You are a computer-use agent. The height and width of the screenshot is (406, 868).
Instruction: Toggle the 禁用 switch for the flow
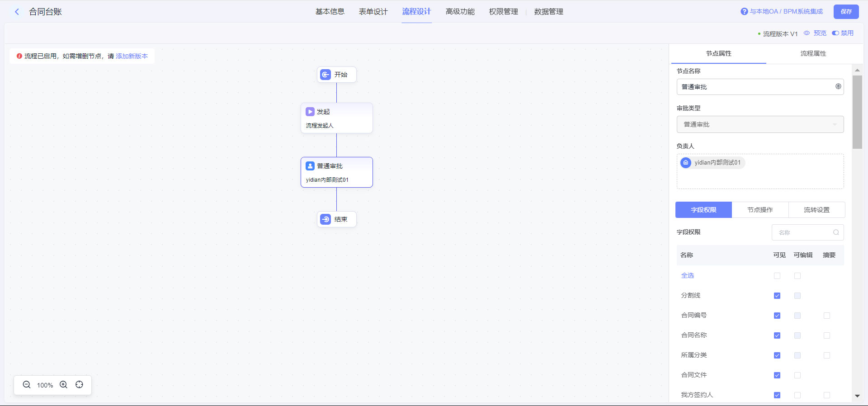(835, 33)
